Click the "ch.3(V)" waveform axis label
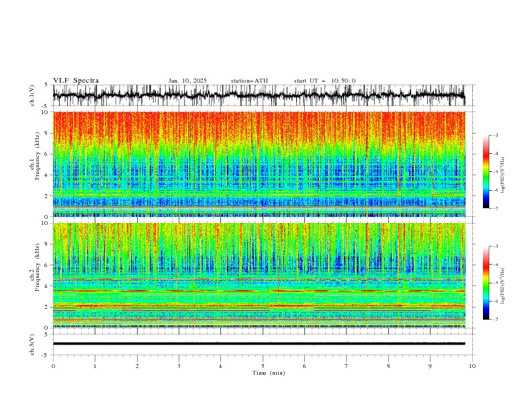The width and height of the screenshot is (532, 411). tap(32, 345)
